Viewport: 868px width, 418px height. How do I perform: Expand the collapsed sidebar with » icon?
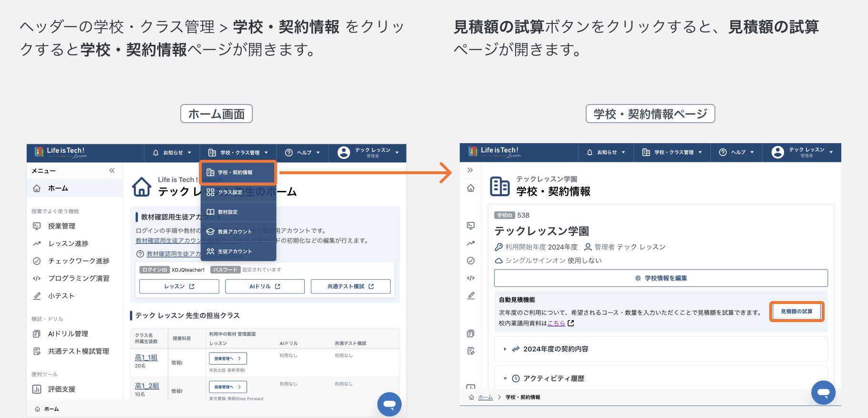pyautogui.click(x=470, y=170)
